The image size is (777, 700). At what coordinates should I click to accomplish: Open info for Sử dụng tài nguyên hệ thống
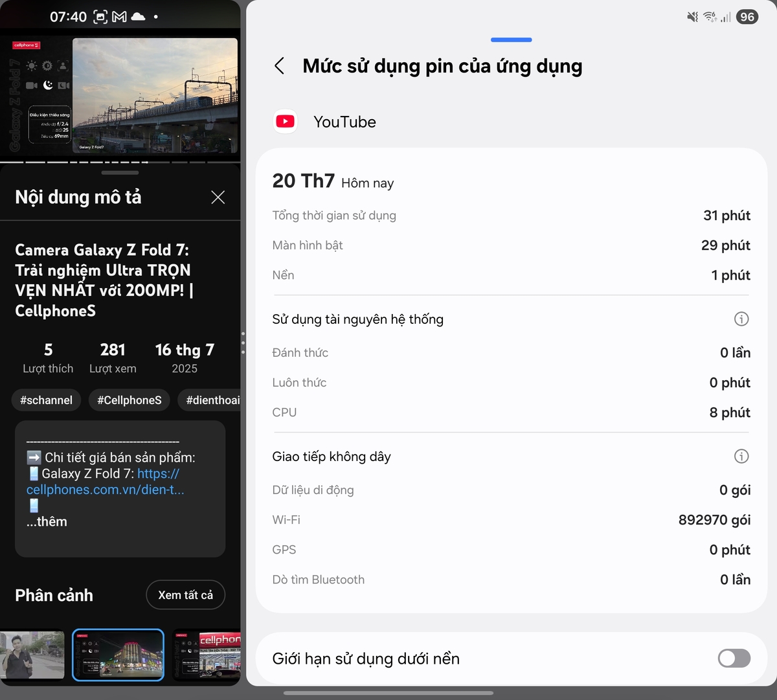pos(741,319)
